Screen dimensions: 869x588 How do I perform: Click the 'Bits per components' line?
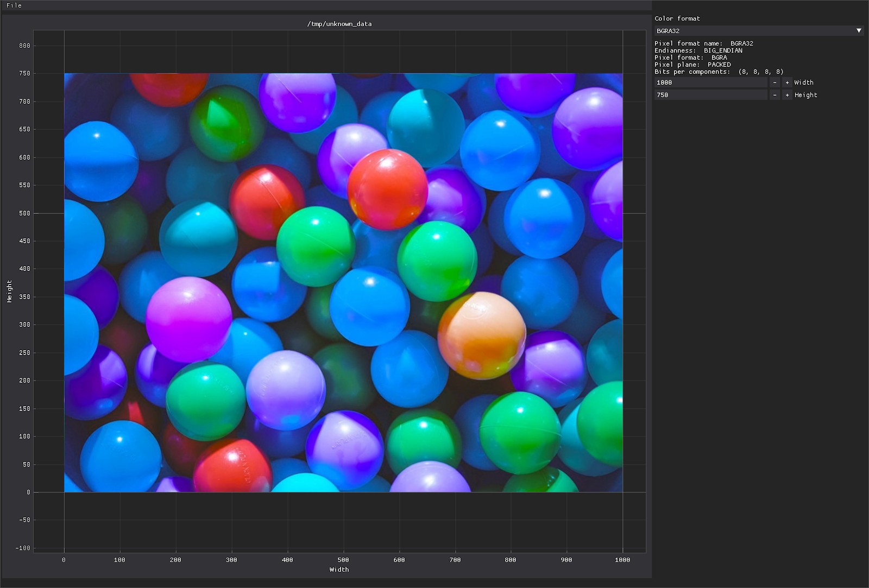[719, 72]
